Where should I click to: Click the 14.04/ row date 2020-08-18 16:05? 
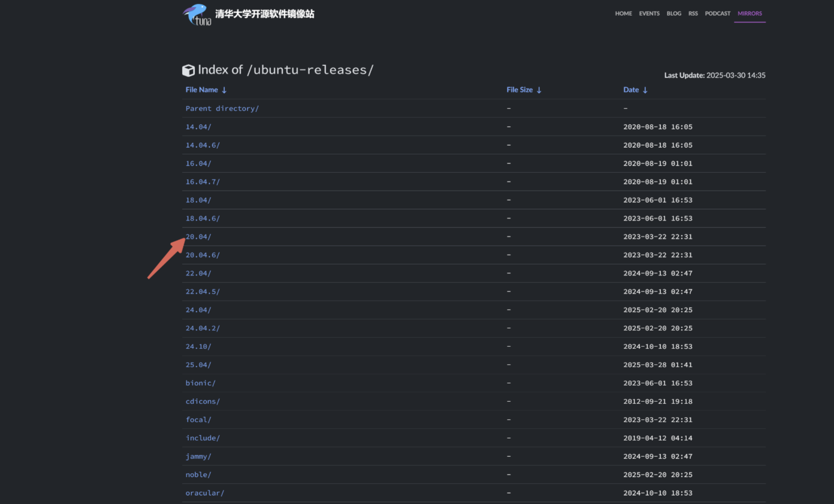pyautogui.click(x=658, y=127)
